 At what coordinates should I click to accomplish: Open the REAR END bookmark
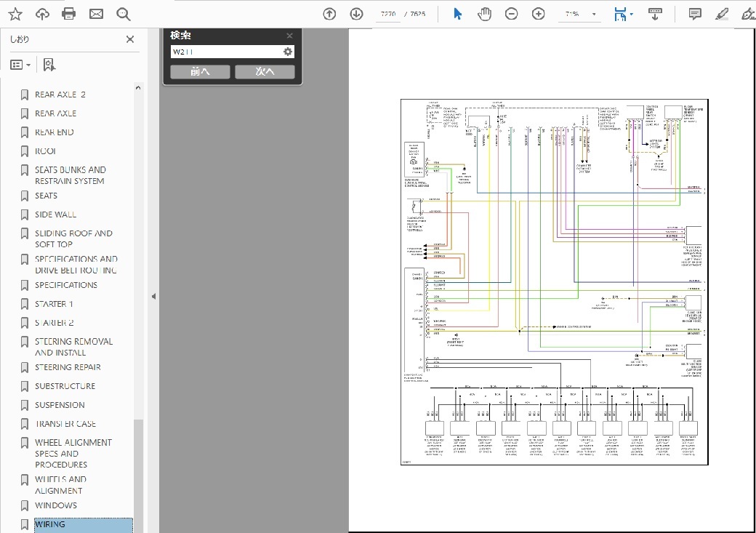coord(54,132)
